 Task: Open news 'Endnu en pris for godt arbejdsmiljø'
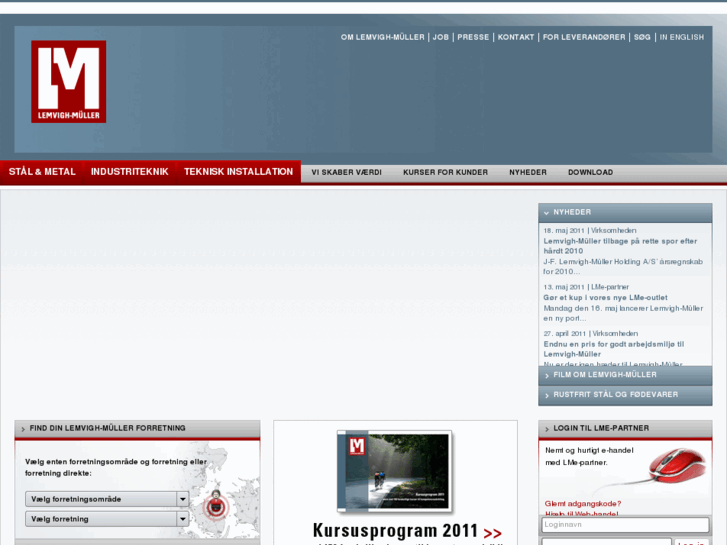click(613, 349)
